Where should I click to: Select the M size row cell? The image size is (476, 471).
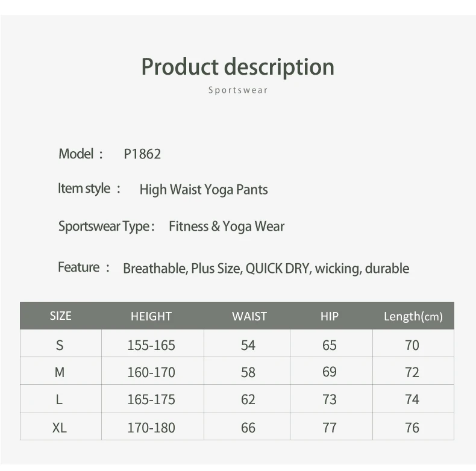click(60, 372)
